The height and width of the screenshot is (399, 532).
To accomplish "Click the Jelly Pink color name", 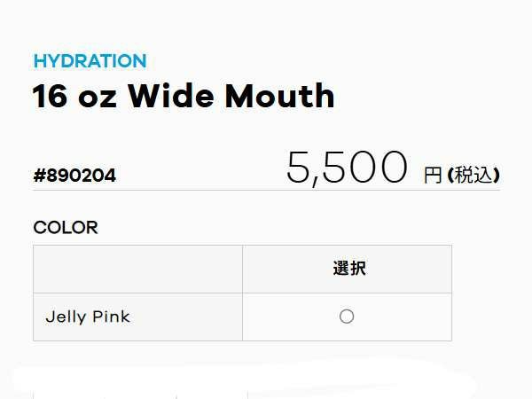I will pos(88,317).
